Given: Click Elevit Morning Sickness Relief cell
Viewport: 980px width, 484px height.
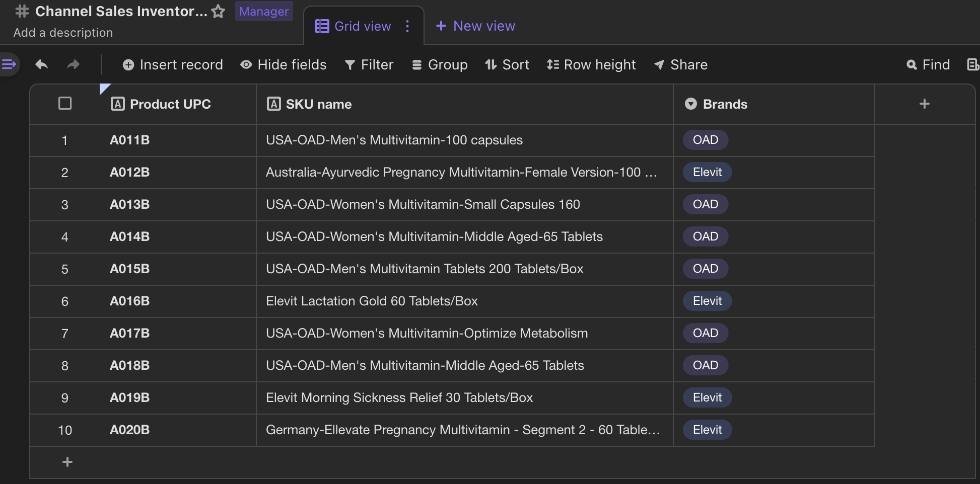Looking at the screenshot, I should click(465, 398).
